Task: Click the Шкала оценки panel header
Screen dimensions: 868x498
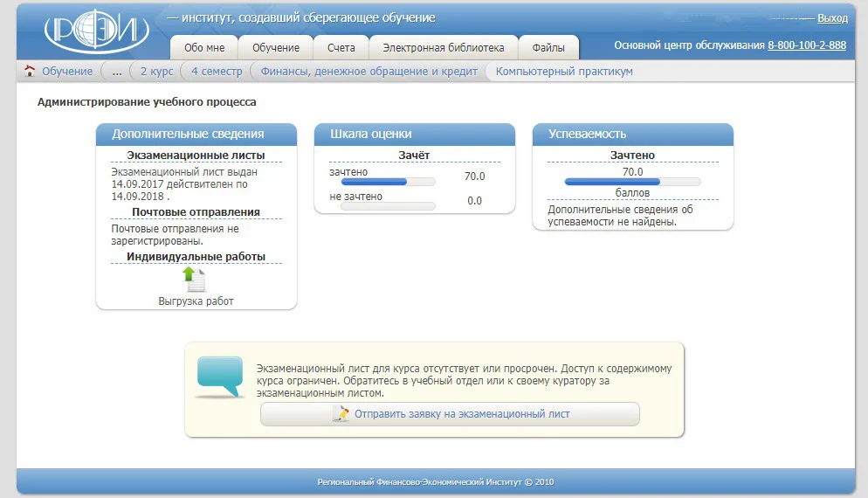Action: [x=415, y=134]
